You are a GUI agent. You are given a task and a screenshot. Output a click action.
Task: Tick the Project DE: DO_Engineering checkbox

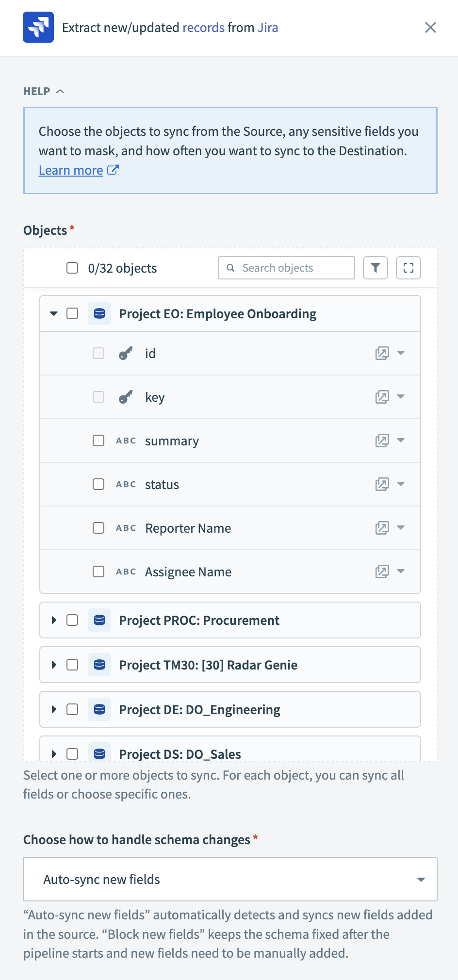(x=72, y=709)
